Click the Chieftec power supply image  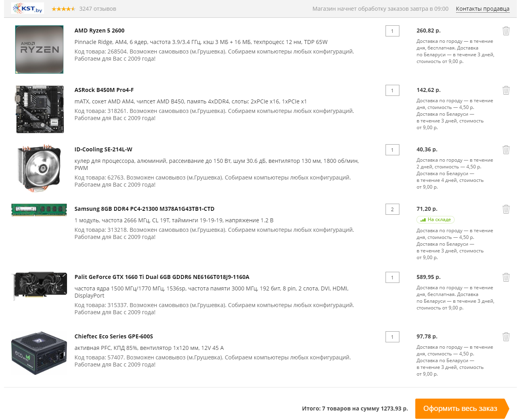pos(39,353)
